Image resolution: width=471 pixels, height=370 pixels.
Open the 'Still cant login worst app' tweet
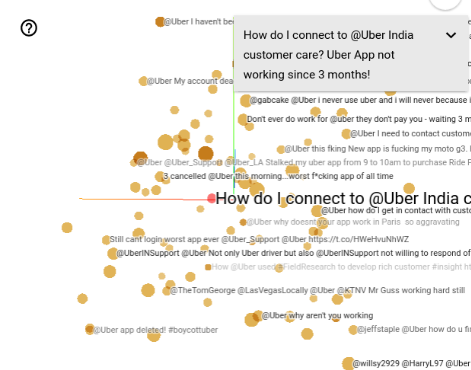[x=259, y=239]
